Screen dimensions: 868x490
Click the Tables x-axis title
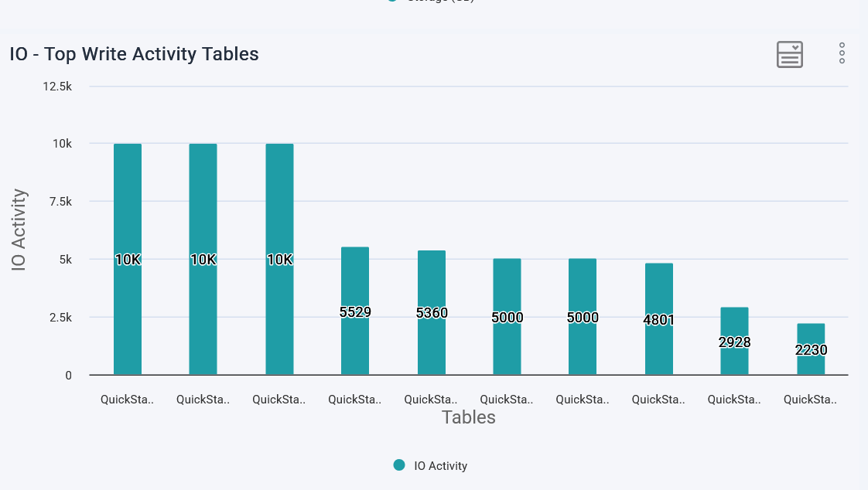468,418
